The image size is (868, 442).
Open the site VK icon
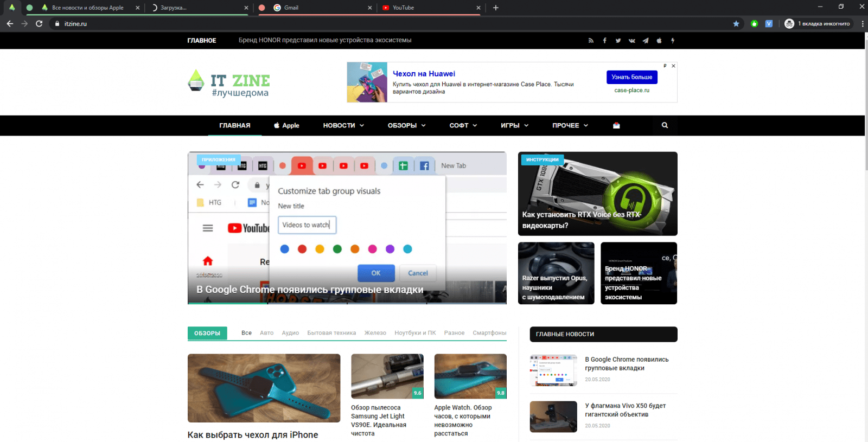631,41
